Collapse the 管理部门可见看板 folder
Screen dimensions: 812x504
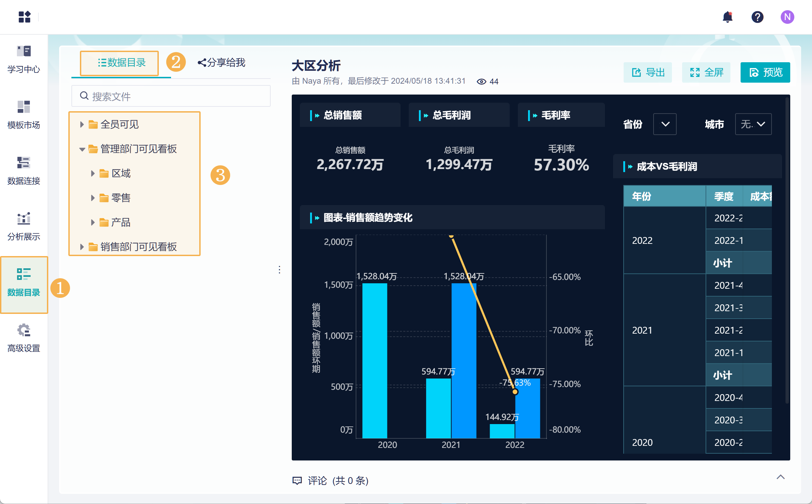[82, 149]
